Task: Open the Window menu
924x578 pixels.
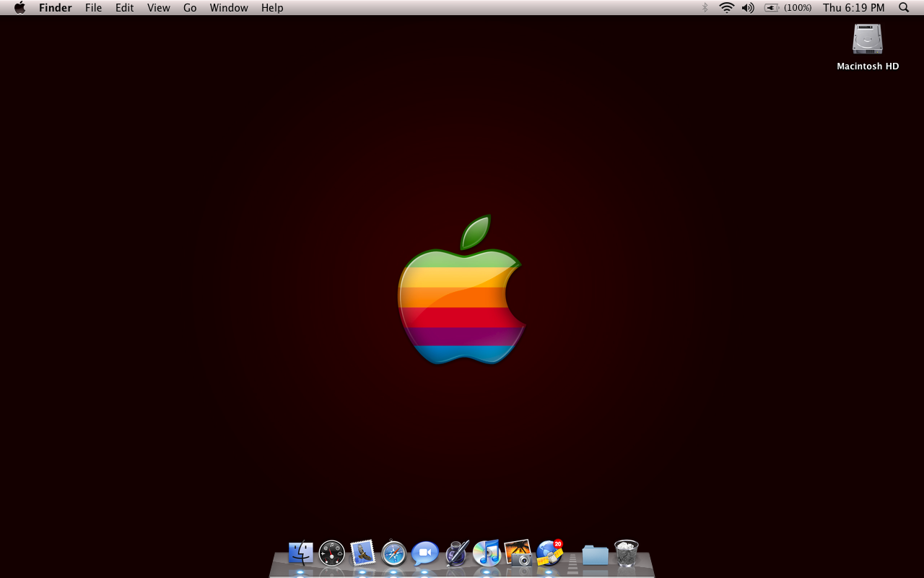Action: tap(229, 8)
